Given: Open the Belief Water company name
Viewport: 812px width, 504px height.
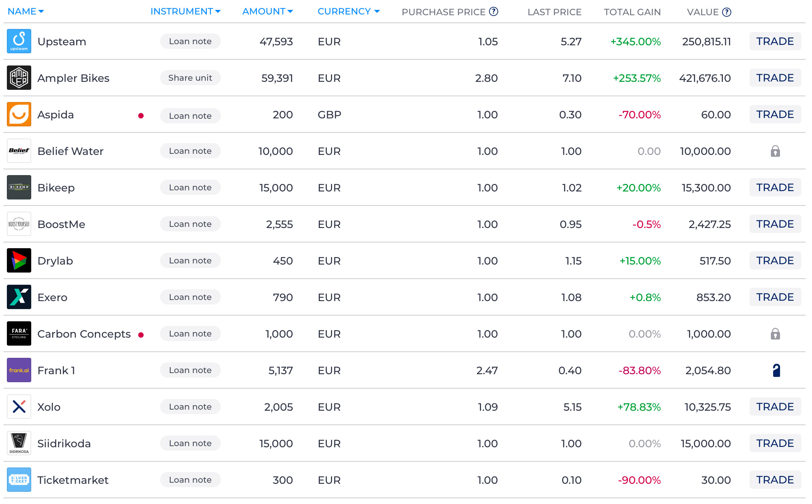Looking at the screenshot, I should 70,151.
